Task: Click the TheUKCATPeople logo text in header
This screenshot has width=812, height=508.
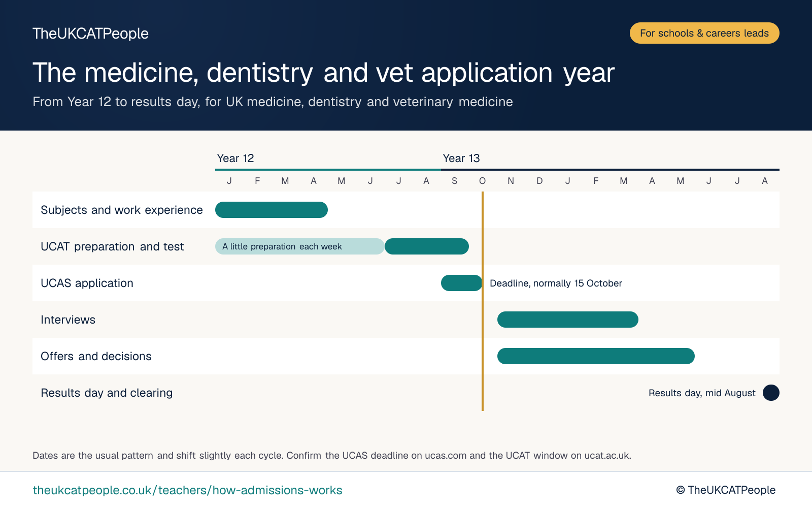Action: pyautogui.click(x=90, y=34)
